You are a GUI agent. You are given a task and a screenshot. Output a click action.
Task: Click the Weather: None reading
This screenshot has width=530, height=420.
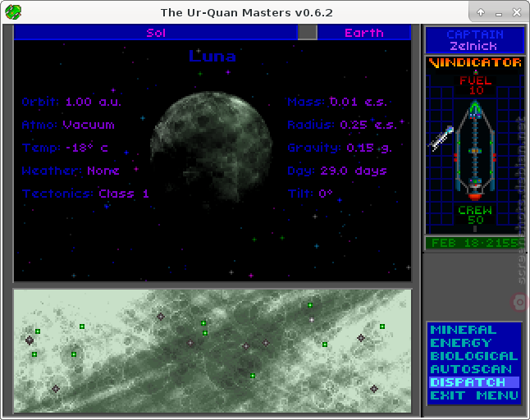(71, 171)
